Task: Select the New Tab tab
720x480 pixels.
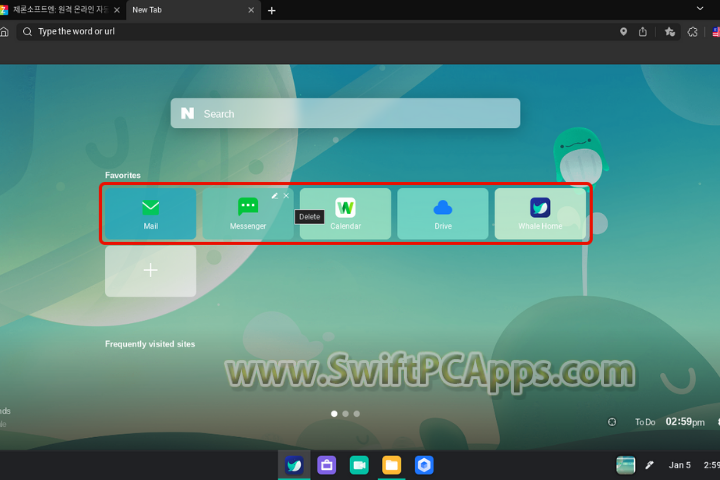Action: tap(193, 10)
